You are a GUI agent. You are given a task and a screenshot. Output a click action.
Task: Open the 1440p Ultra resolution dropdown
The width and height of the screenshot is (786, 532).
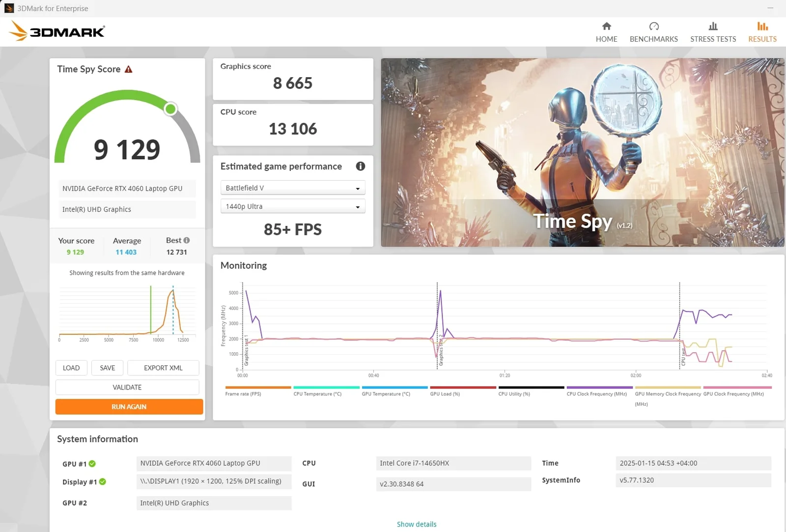(x=293, y=207)
